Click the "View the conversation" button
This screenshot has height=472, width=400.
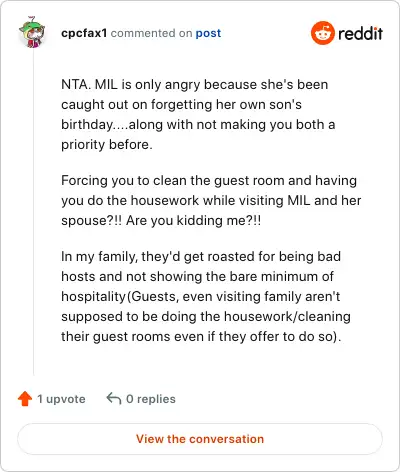click(x=200, y=439)
